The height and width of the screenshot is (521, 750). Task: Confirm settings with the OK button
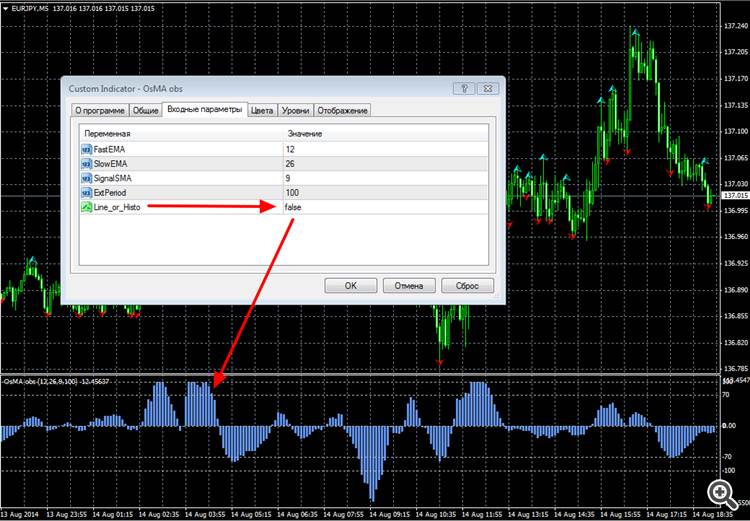tap(351, 286)
